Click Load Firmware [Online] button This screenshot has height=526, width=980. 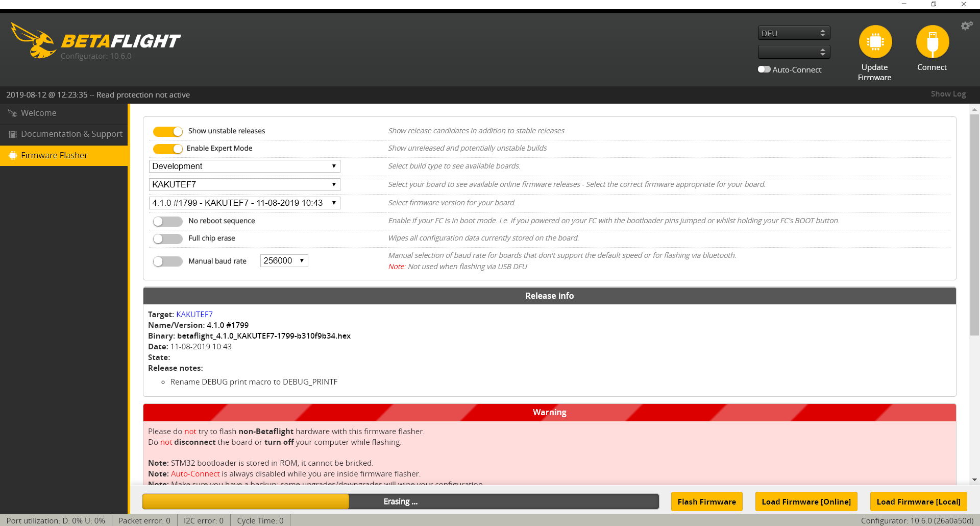coord(806,501)
